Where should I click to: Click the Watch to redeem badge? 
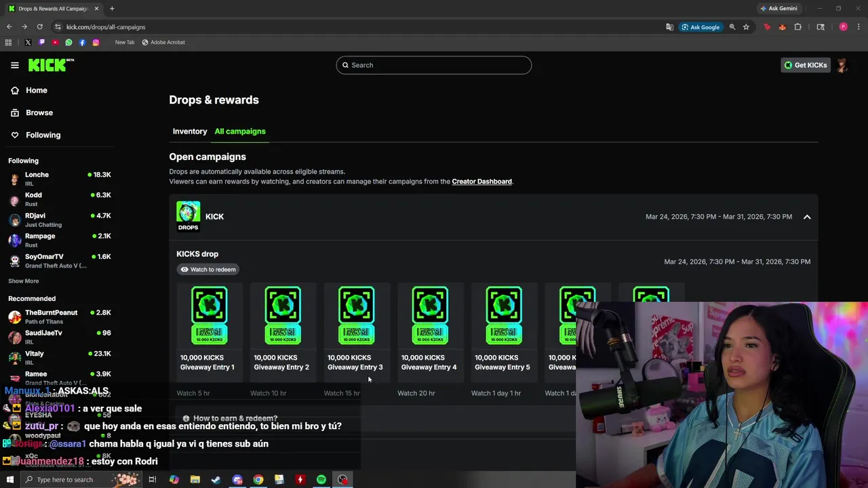(208, 269)
